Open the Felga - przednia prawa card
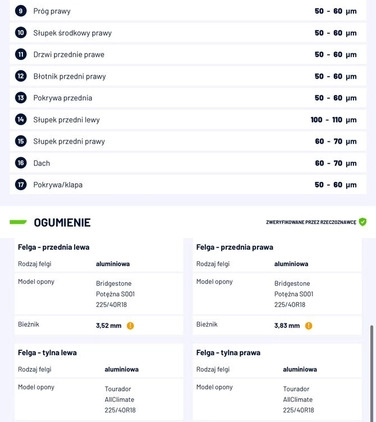 [277, 287]
